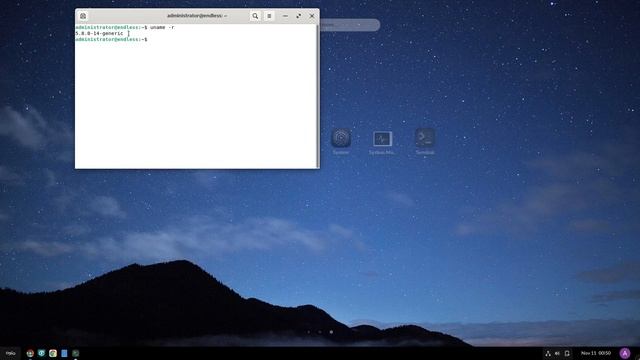Open the purple user avatar menu
The image size is (640, 360).
click(625, 353)
